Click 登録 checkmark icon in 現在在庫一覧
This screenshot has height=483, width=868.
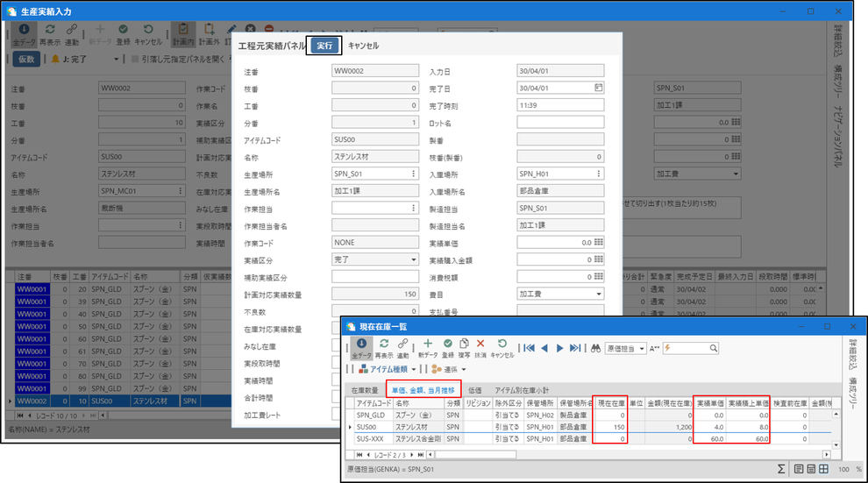click(448, 344)
